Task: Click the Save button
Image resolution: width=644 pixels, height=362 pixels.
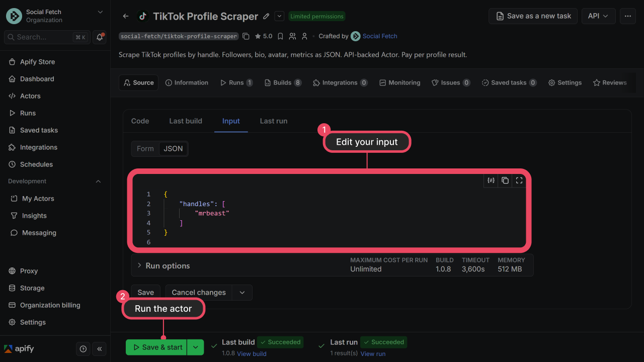Action: click(146, 293)
